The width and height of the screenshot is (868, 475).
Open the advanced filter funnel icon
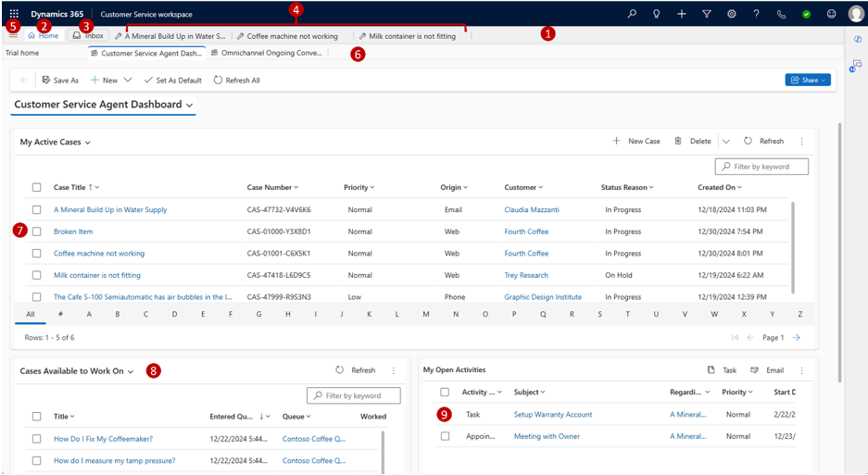coord(707,14)
